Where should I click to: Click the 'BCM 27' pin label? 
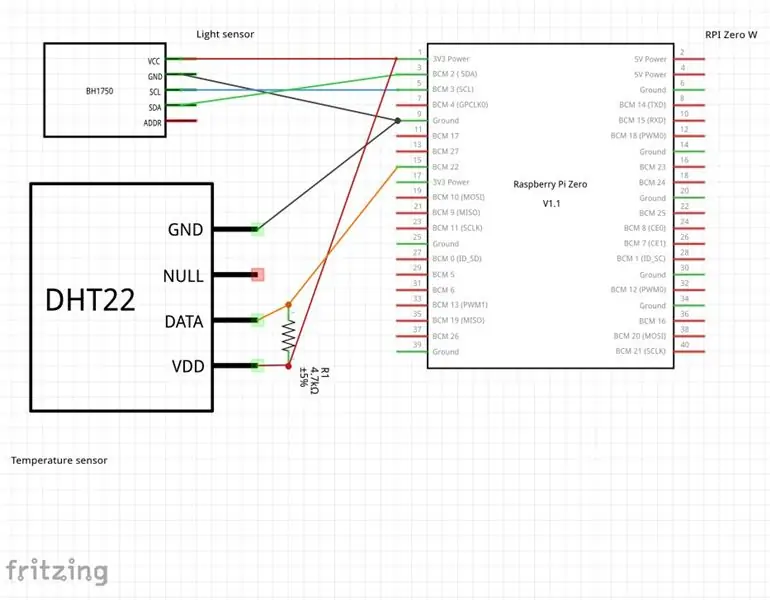pos(445,151)
